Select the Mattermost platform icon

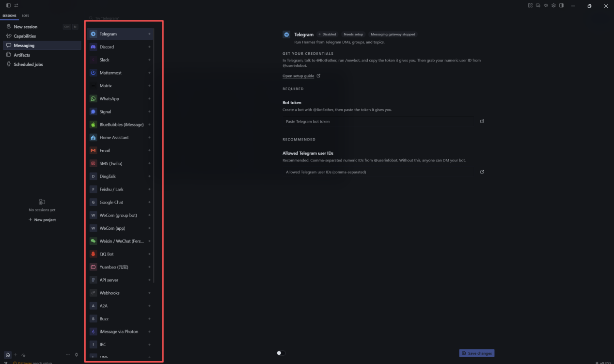(94, 73)
